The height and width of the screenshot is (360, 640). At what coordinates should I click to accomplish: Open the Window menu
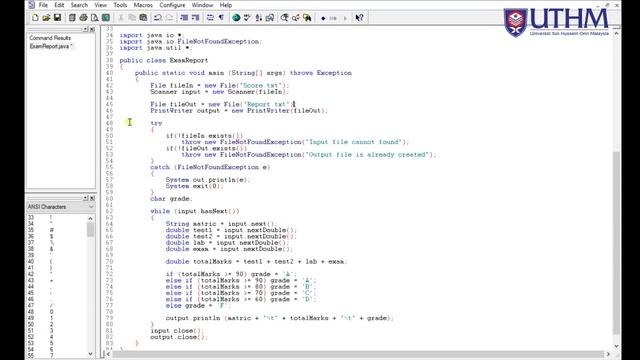click(x=202, y=5)
